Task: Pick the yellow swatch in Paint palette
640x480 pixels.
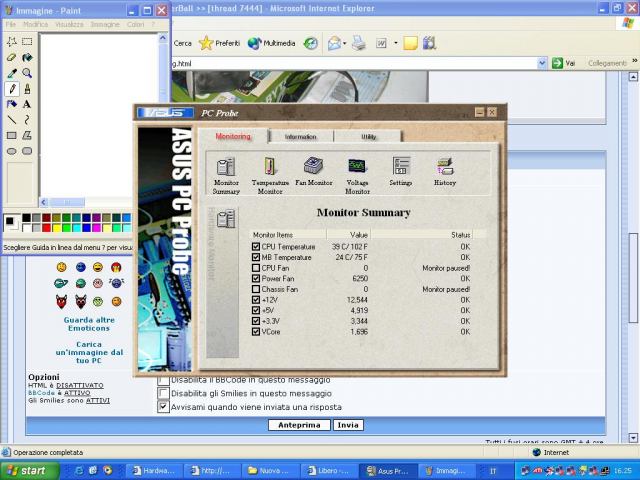Action: click(x=56, y=227)
